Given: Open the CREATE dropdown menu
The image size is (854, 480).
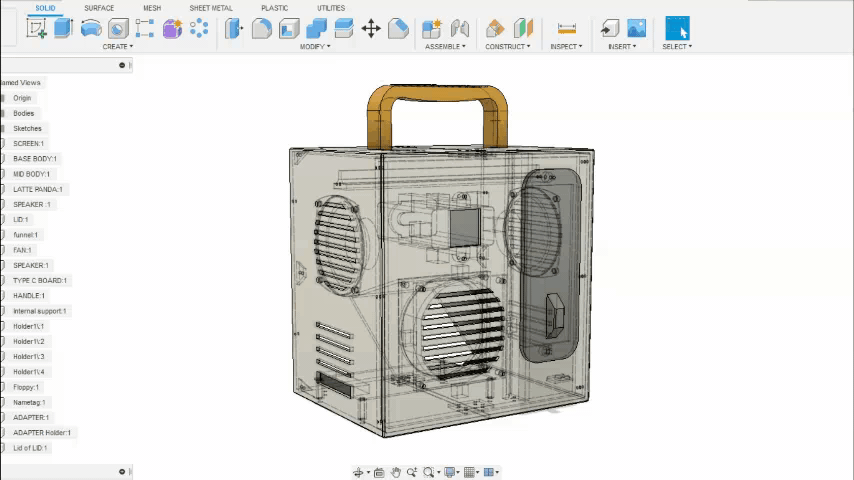Looking at the screenshot, I should (116, 47).
